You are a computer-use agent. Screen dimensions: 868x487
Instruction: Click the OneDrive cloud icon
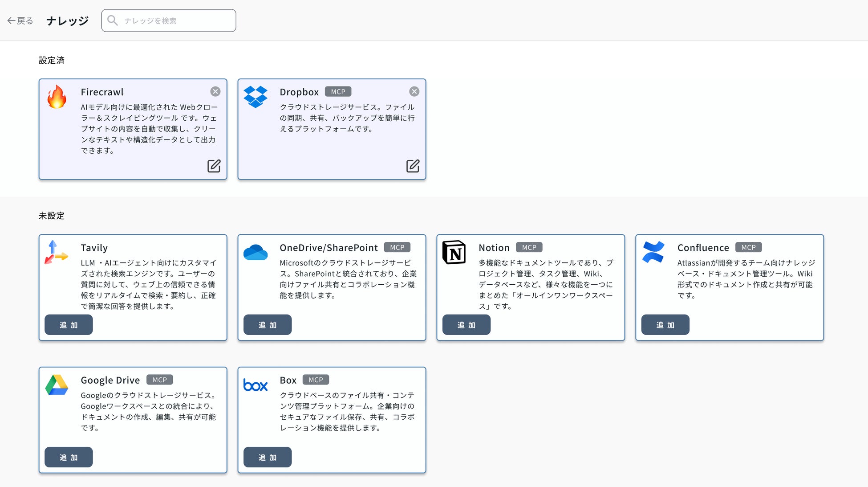coord(256,252)
